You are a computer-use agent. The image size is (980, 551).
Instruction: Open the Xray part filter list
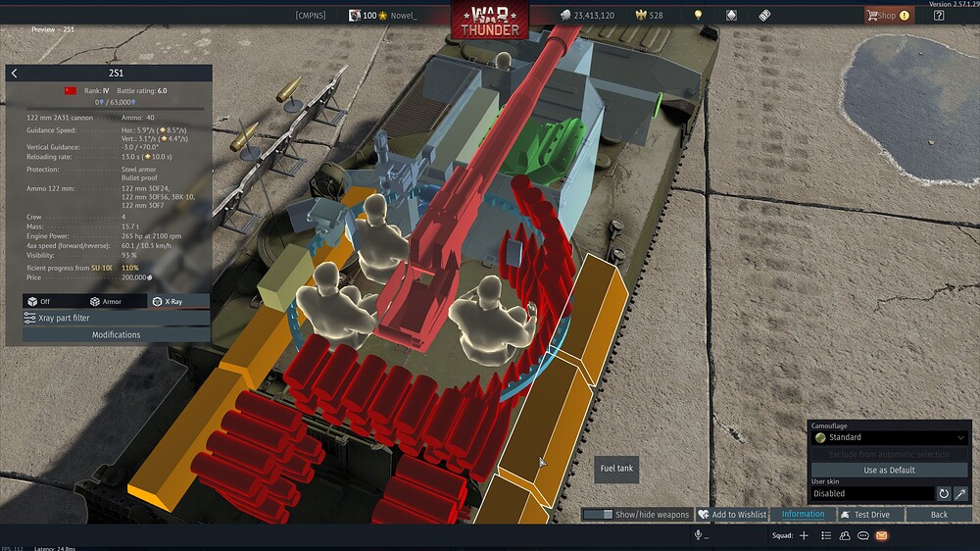click(117, 318)
